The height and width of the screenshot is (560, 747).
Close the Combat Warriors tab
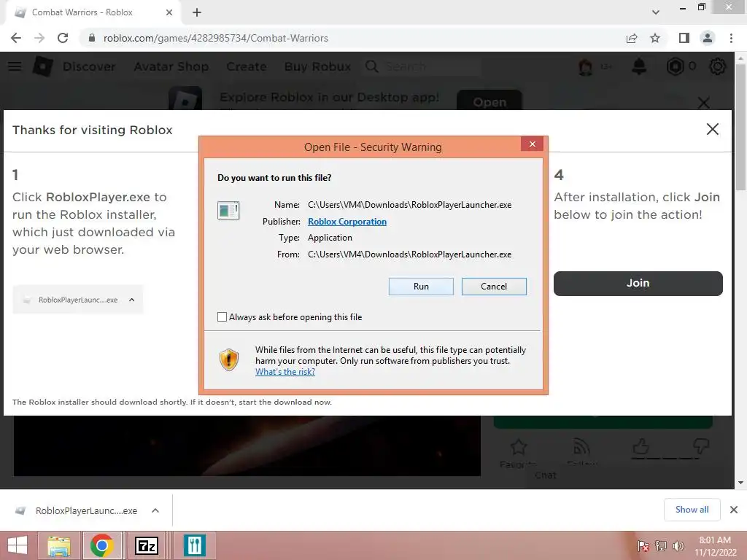[x=169, y=12]
